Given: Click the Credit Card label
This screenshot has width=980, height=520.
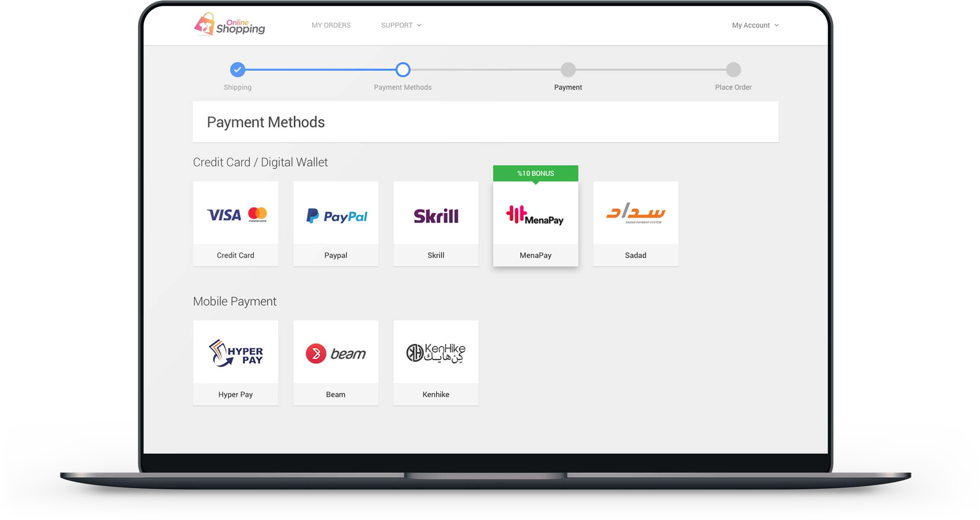Looking at the screenshot, I should pyautogui.click(x=235, y=255).
